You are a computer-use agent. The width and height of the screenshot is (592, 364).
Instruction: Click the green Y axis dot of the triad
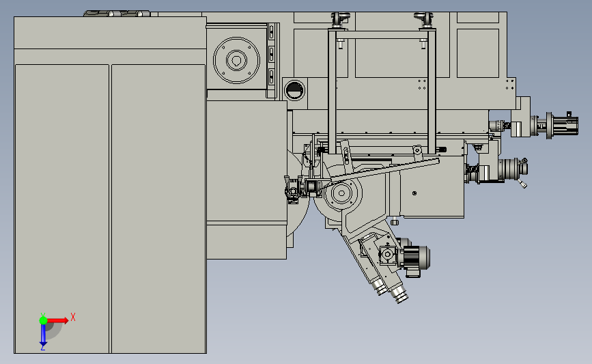(x=43, y=320)
